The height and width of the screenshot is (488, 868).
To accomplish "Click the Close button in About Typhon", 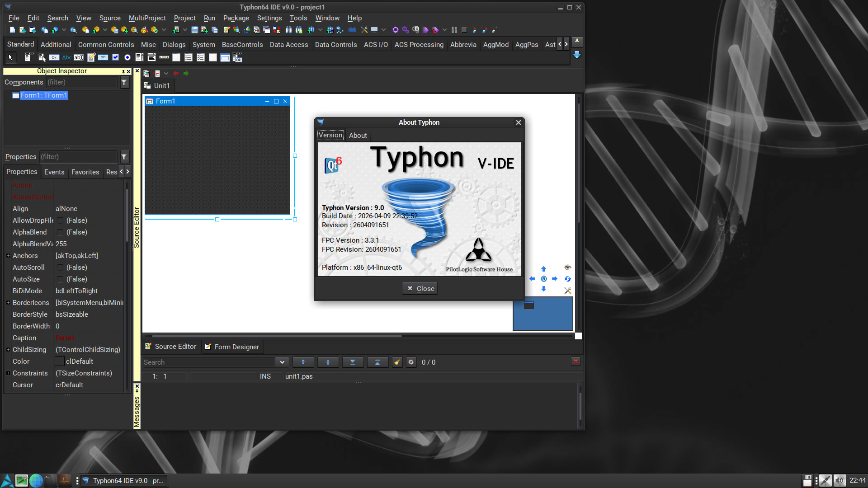I will click(x=420, y=289).
